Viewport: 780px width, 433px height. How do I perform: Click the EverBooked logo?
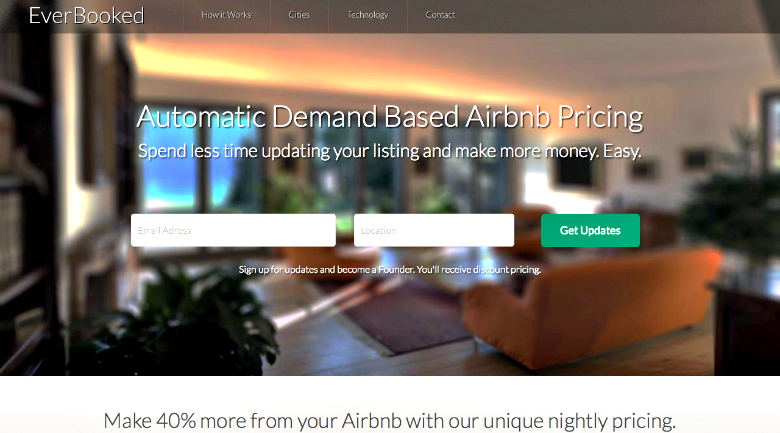pos(87,15)
